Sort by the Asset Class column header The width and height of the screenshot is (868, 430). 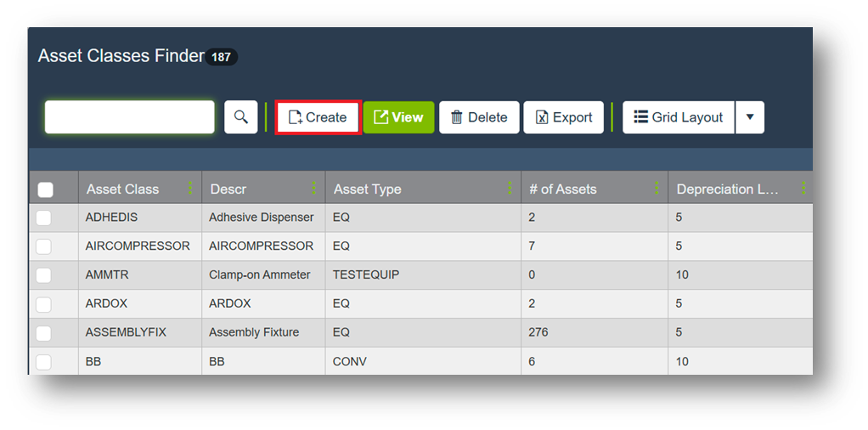[x=122, y=190]
